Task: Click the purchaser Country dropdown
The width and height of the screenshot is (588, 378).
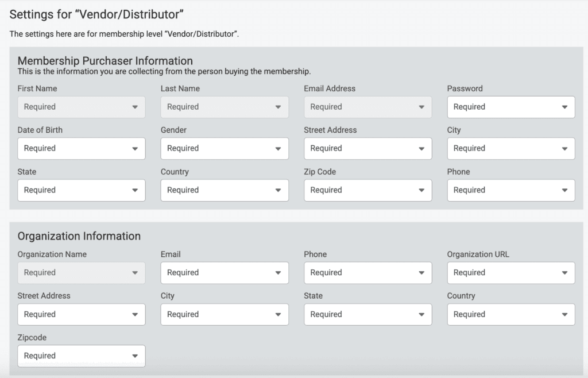Action: click(x=225, y=190)
